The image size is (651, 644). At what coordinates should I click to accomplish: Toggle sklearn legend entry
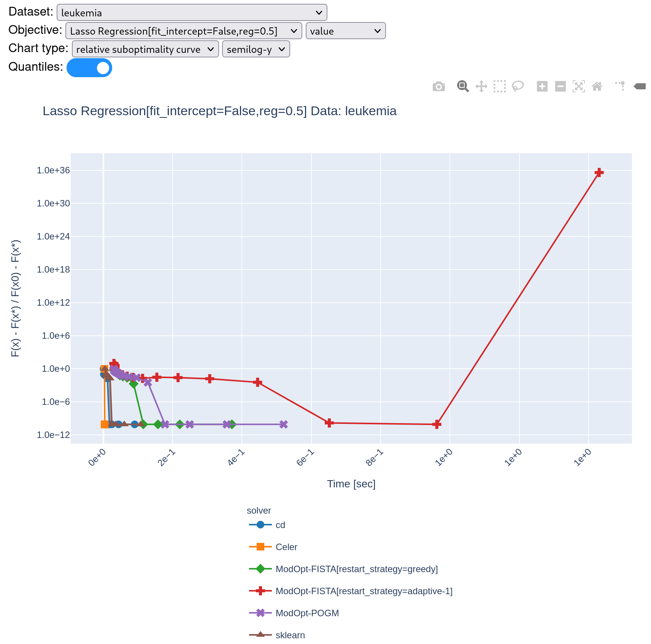point(277,635)
